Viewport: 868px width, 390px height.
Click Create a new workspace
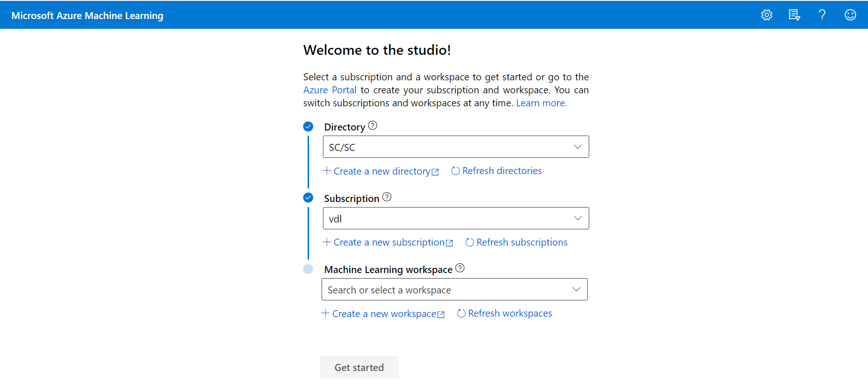pyautogui.click(x=383, y=314)
